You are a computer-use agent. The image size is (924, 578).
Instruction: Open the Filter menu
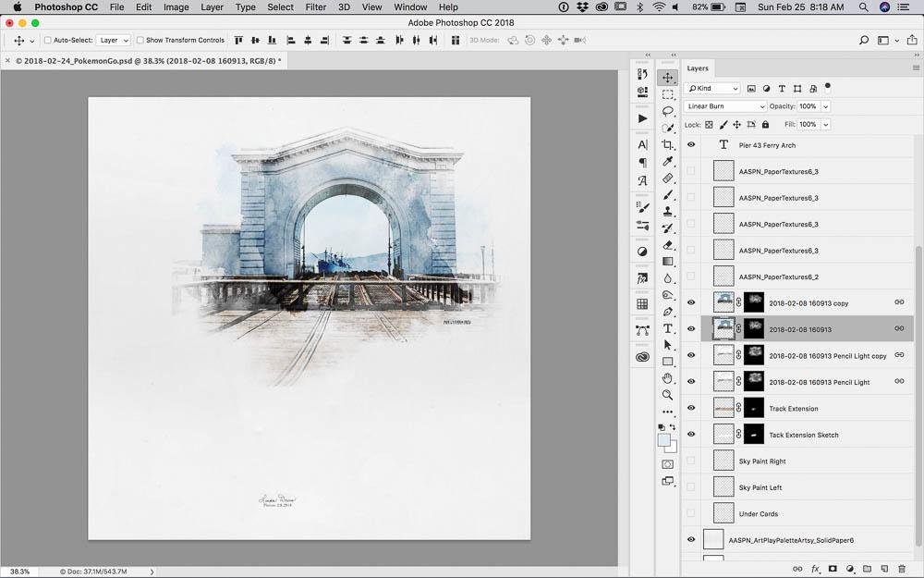coord(315,7)
